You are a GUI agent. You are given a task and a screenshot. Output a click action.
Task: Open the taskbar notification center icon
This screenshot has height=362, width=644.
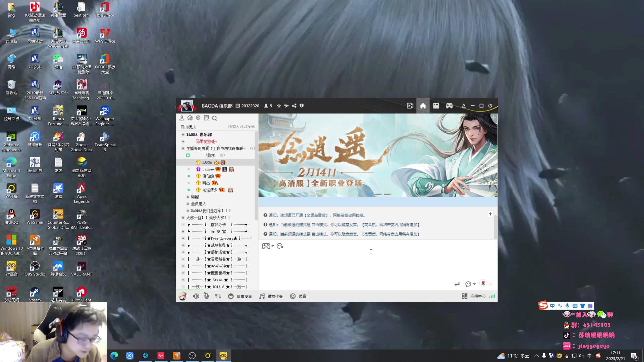634,356
